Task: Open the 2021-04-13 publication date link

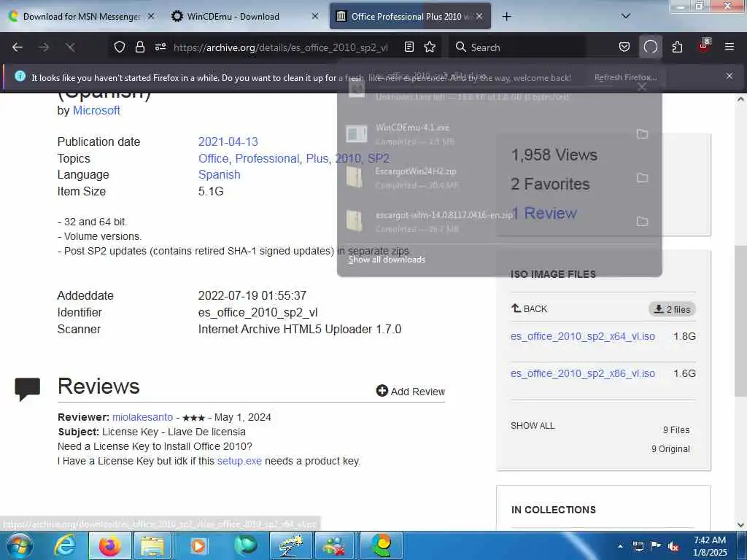Action: (x=228, y=142)
